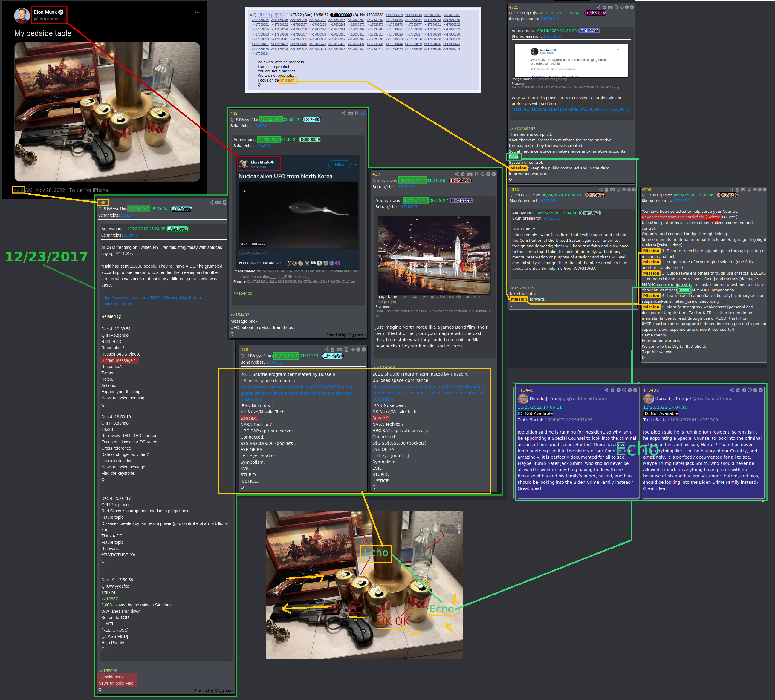Viewport: 775px width, 700px height.
Task: Click goggles icon on post 448
Action: point(218,203)
